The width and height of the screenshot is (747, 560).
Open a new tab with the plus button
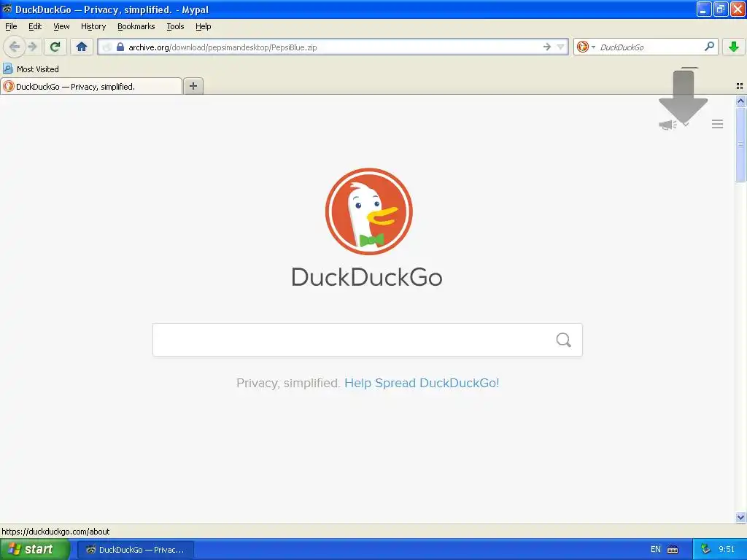coord(193,86)
